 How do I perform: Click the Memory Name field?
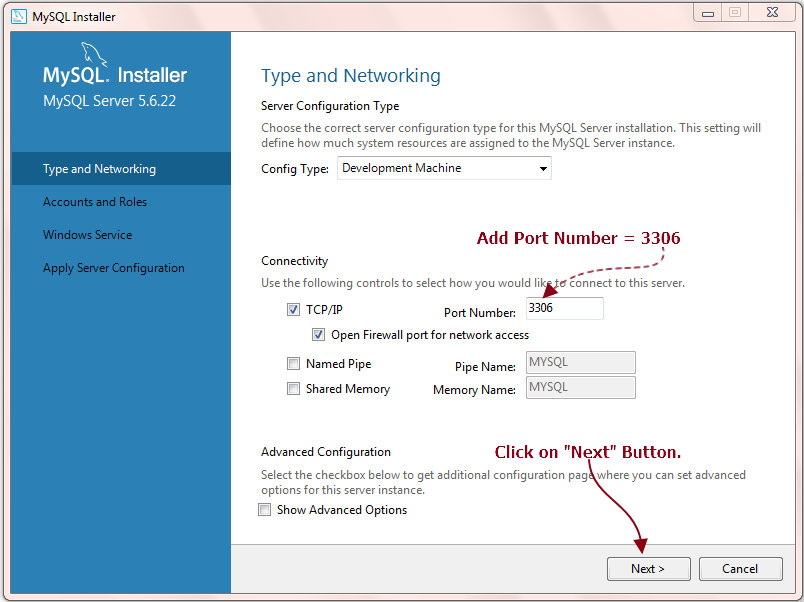[x=580, y=388]
